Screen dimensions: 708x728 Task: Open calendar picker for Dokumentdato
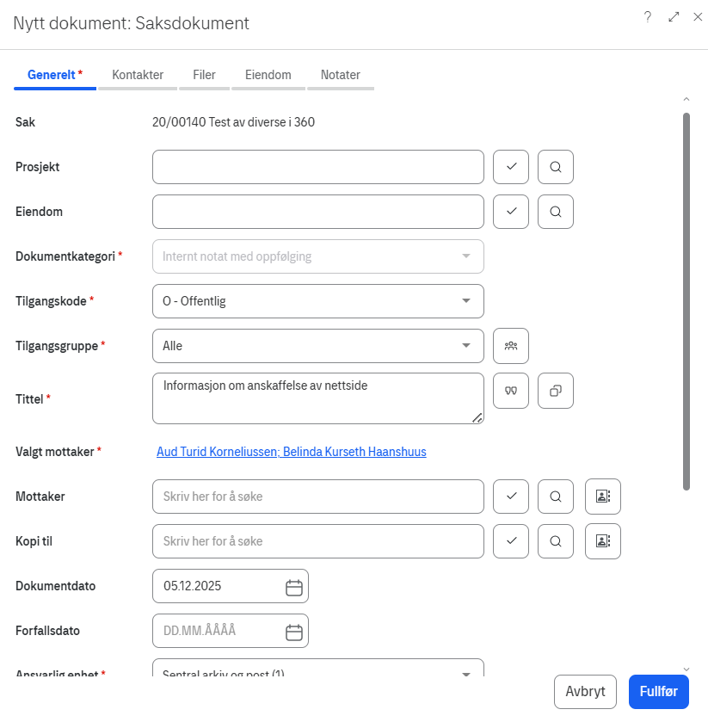click(x=293, y=587)
